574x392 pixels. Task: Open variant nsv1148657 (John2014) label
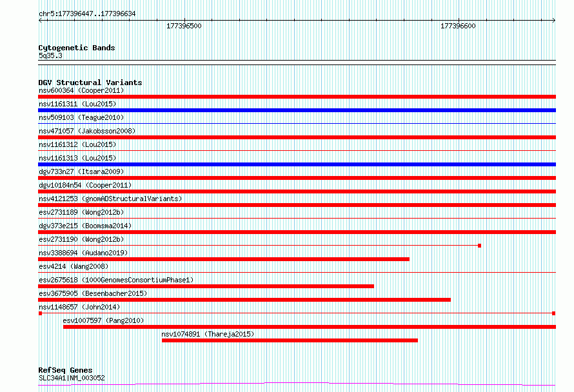point(79,307)
